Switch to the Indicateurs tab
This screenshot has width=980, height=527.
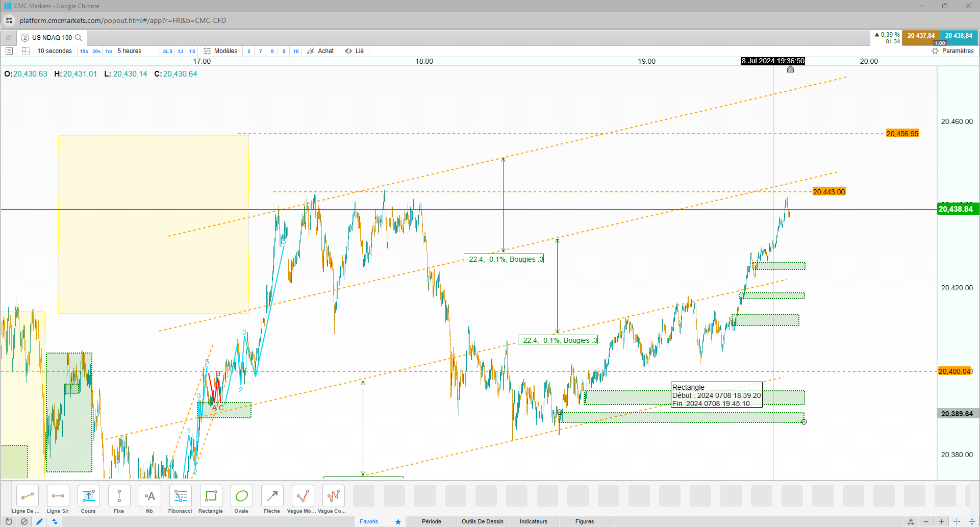click(x=533, y=521)
